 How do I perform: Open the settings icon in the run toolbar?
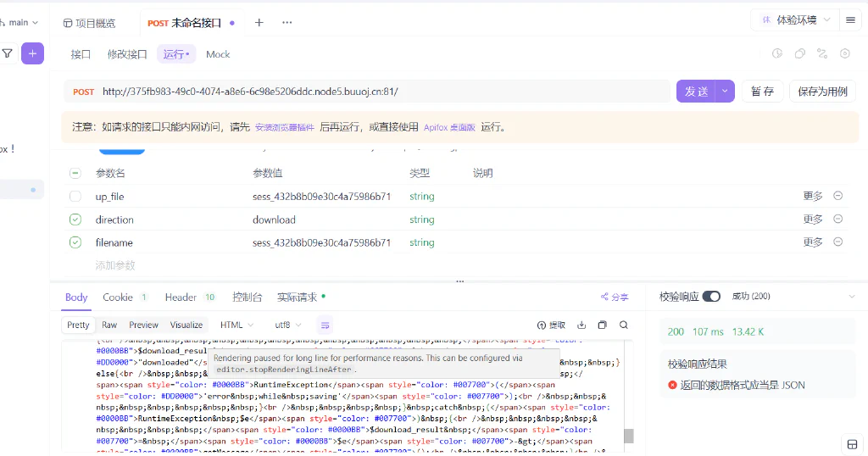845,53
